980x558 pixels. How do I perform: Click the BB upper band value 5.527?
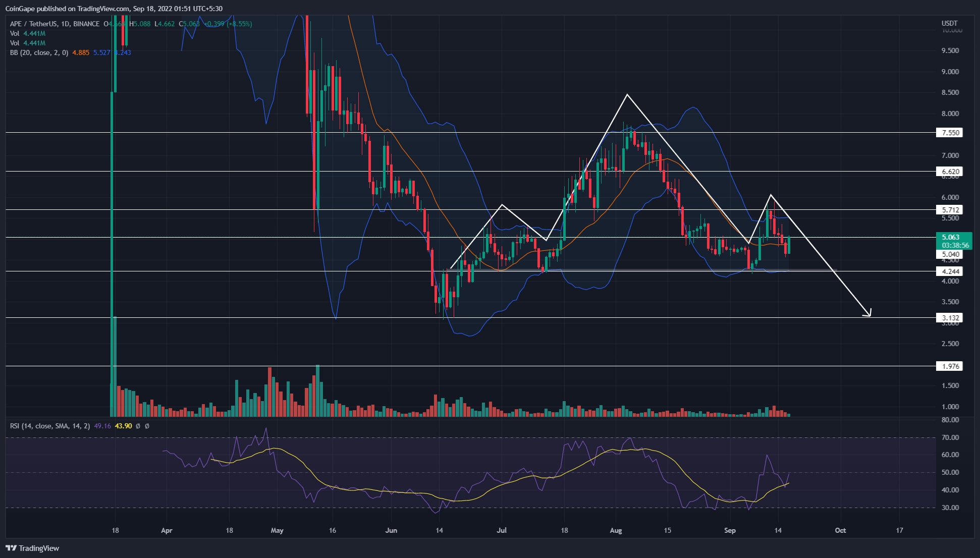coord(101,52)
